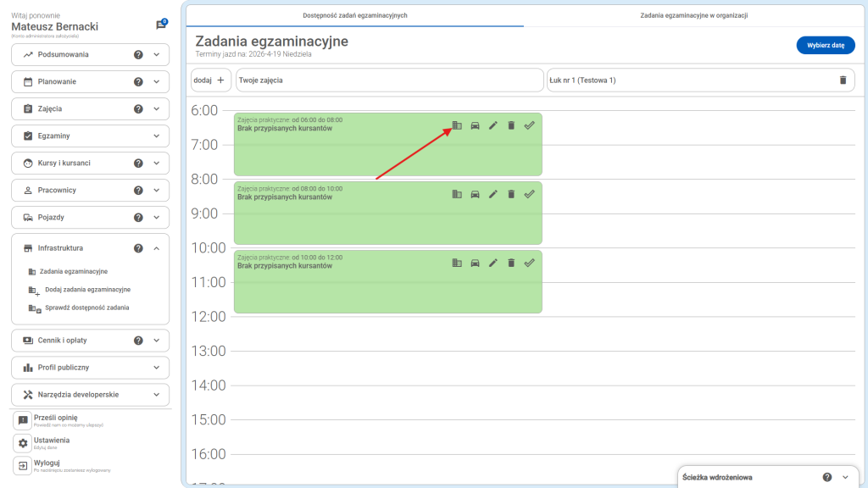The width and height of the screenshot is (868, 488).
Task: Collapse the Infrastruktura section
Action: 157,248
